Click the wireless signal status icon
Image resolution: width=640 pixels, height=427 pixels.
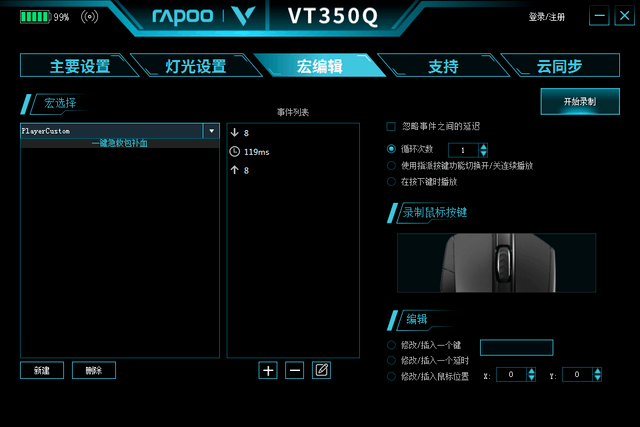point(89,17)
